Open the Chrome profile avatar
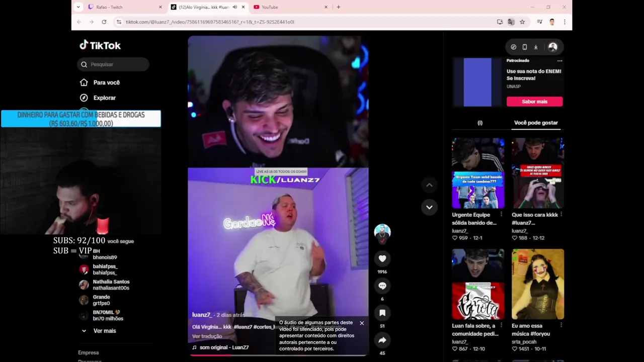The width and height of the screenshot is (644, 362). click(552, 22)
